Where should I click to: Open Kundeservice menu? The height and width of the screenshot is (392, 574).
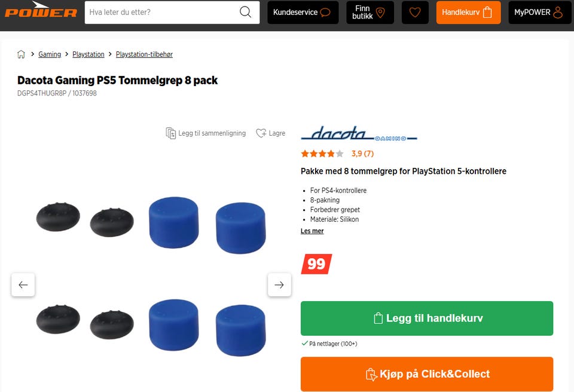[303, 13]
